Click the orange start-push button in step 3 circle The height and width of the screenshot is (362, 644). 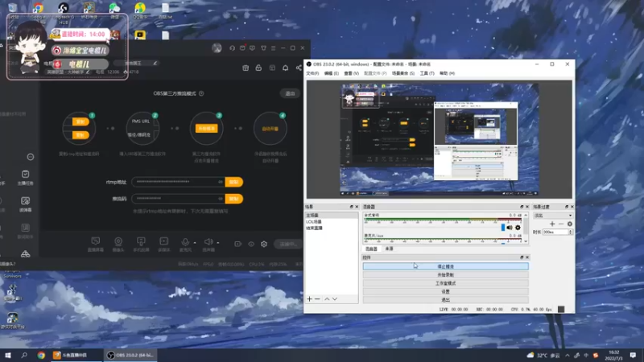coord(206,129)
